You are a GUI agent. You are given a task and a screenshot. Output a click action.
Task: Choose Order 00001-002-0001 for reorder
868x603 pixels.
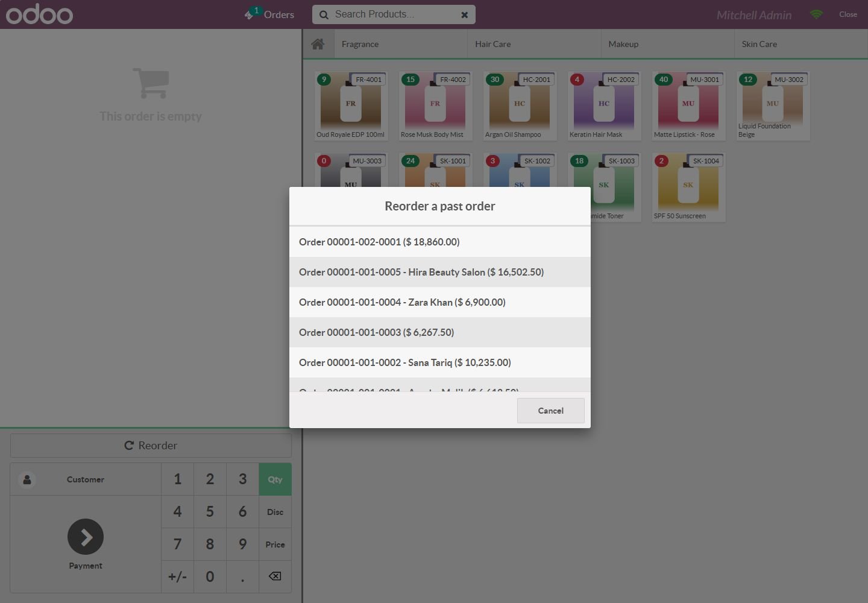tap(440, 242)
